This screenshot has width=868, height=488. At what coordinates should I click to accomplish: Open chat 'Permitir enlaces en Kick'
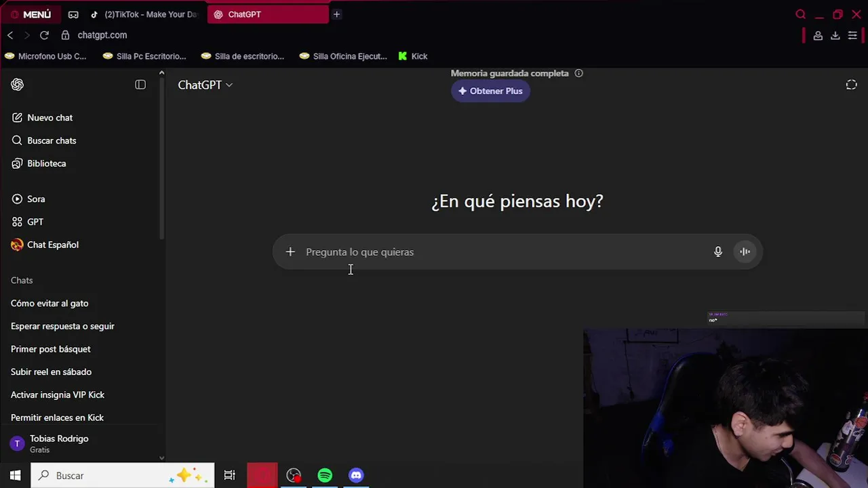pos(57,418)
